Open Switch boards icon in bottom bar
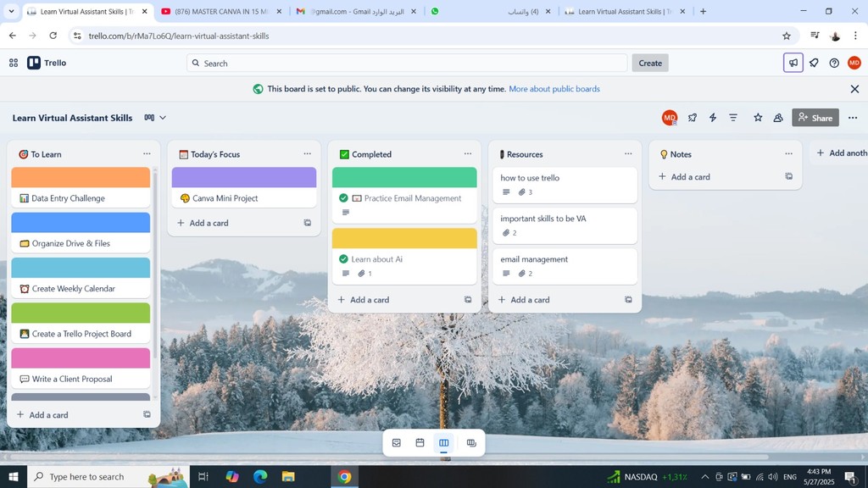Image resolution: width=868 pixels, height=488 pixels. tap(471, 442)
